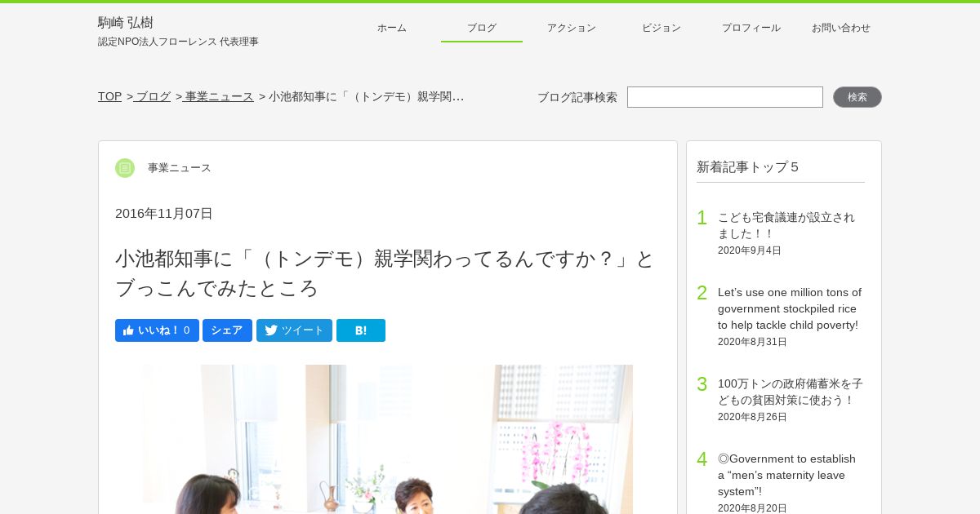
Task: Open the プロフィール nav tab
Action: [x=751, y=28]
